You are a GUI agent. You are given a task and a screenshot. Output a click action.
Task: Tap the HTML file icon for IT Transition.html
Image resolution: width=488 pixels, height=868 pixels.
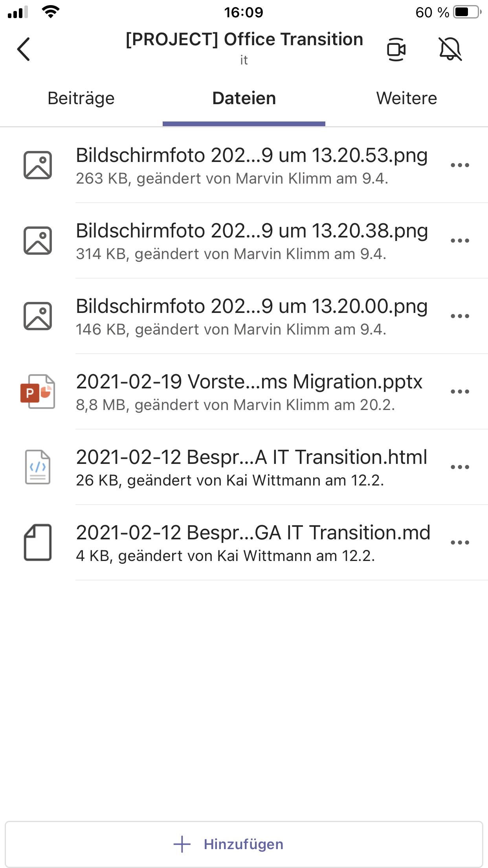[38, 467]
